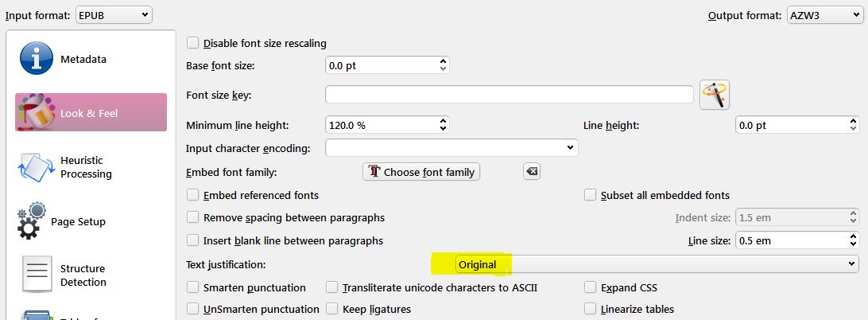Open Heuristic Processing section icon
This screenshot has width=868, height=320.
pyautogui.click(x=35, y=167)
